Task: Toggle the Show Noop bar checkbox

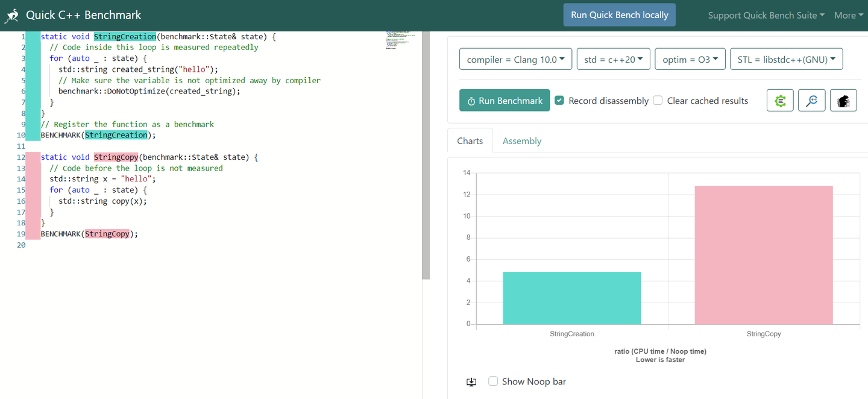Action: pos(493,382)
